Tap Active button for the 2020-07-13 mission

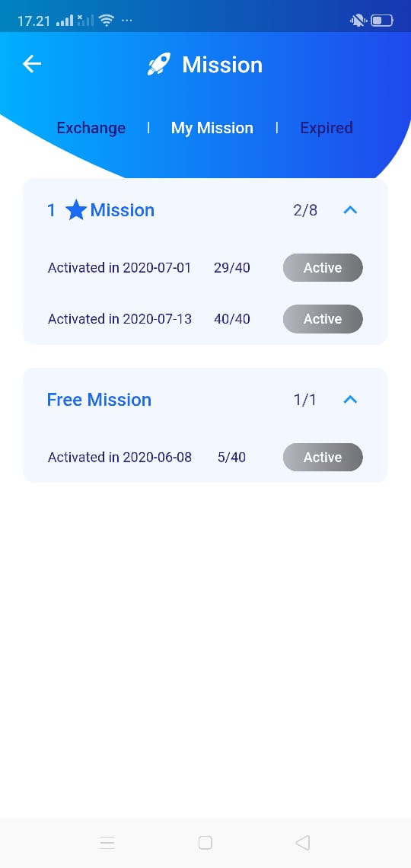(323, 319)
